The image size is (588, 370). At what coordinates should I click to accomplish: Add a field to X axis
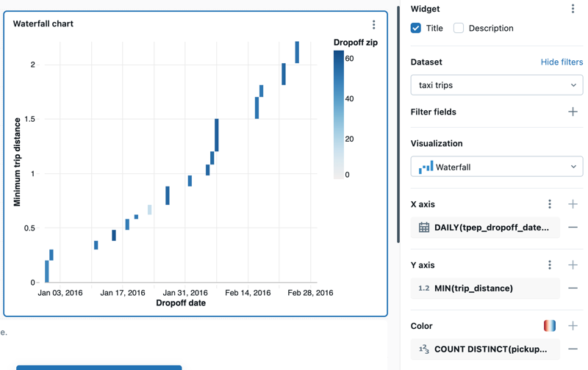tap(573, 204)
